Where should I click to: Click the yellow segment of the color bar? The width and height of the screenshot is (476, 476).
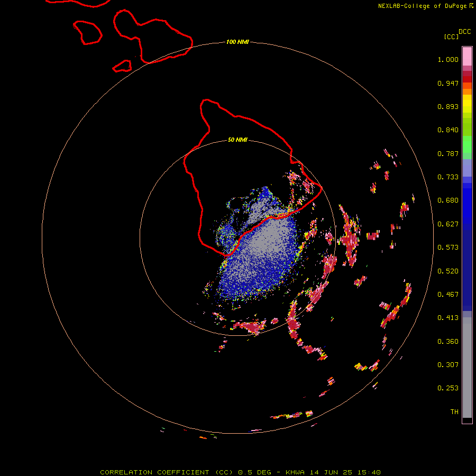point(467,104)
